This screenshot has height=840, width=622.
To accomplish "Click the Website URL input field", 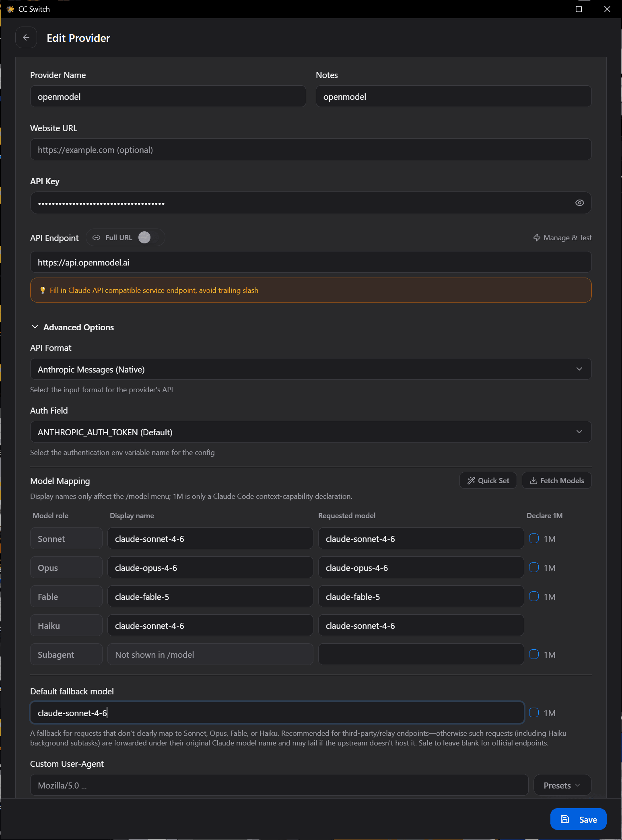I will pos(311,149).
